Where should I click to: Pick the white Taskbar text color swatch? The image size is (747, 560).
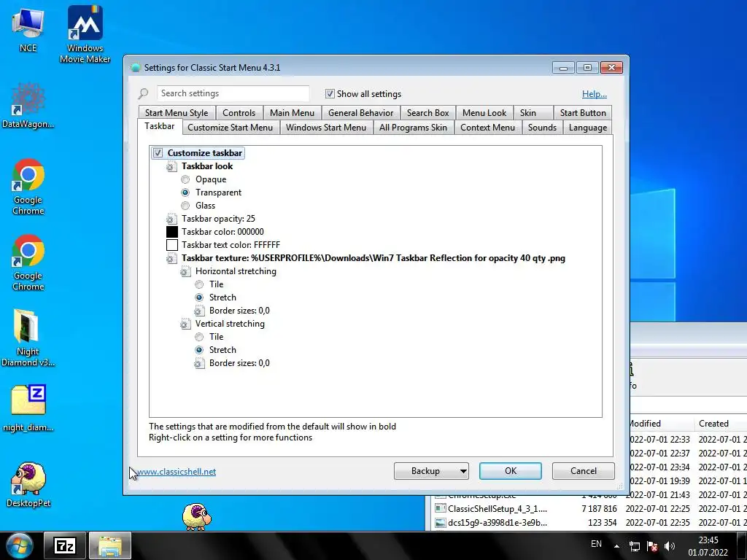pos(172,245)
